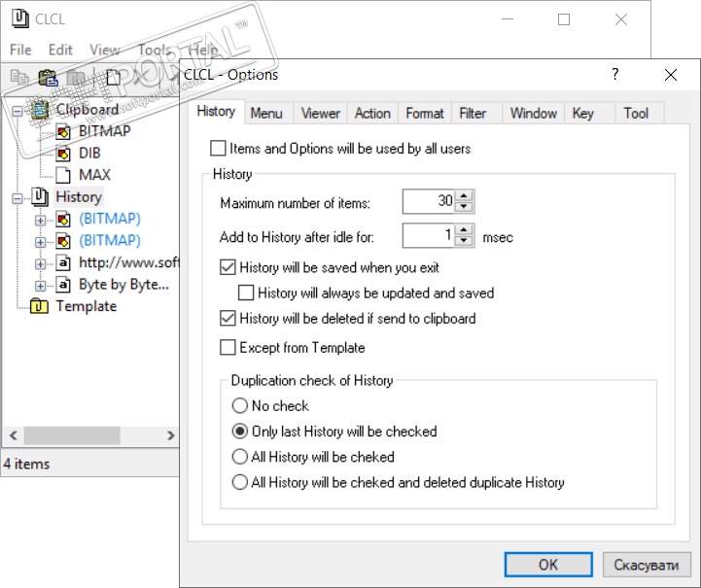Select the DIB tree entry
Image resolution: width=701 pixels, height=588 pixels.
pyautogui.click(x=89, y=154)
